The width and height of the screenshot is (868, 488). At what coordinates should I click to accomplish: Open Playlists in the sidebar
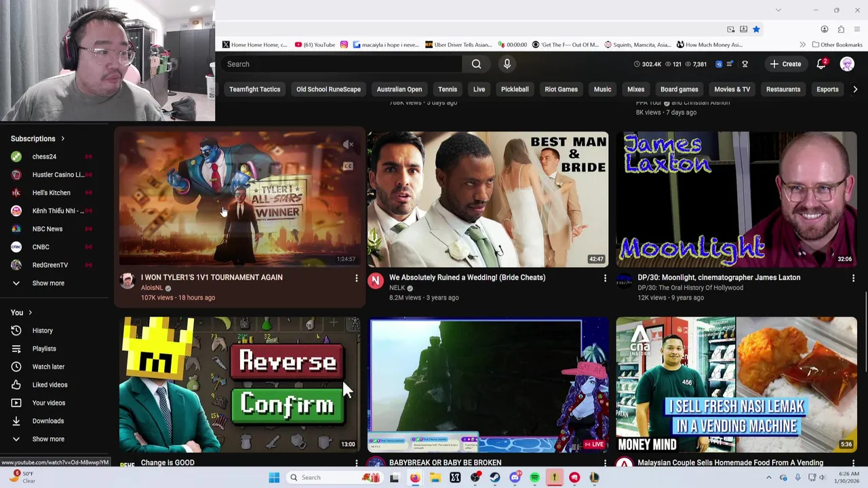(x=54, y=348)
